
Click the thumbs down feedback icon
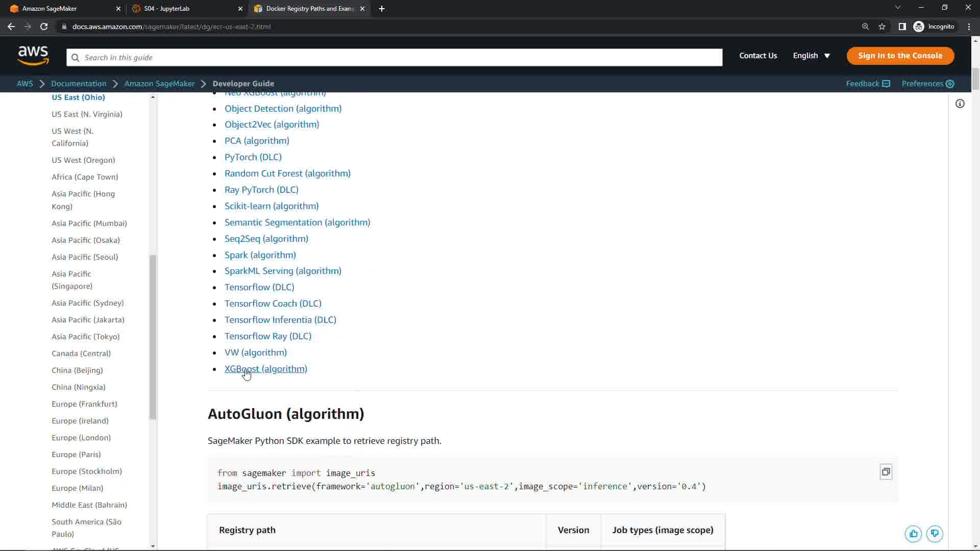[935, 534]
